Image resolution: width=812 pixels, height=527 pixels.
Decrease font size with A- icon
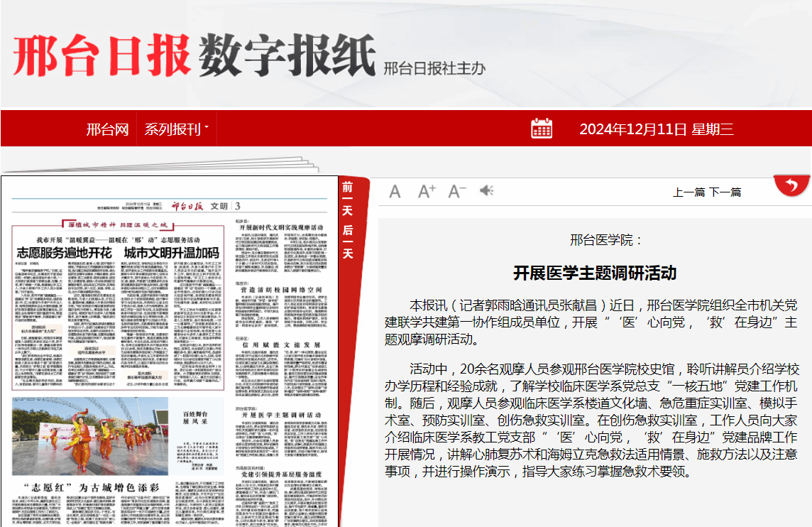tap(456, 191)
